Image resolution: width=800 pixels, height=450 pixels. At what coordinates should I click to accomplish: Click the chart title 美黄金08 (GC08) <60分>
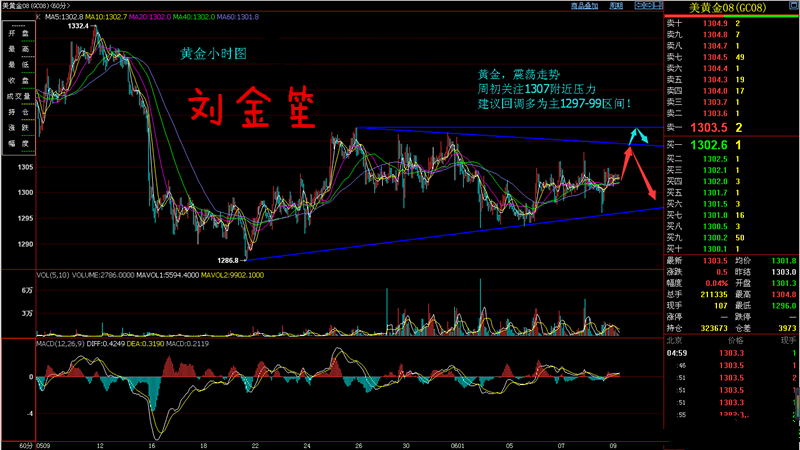tap(36, 6)
